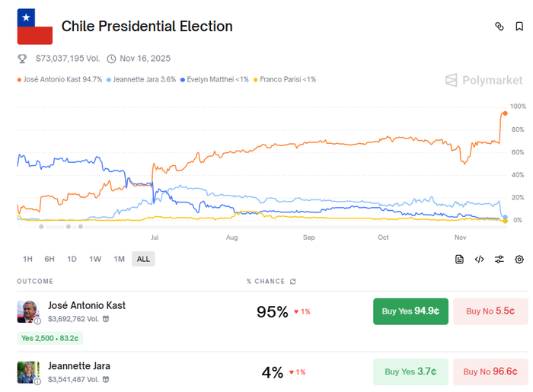Click the gift icon under José Antonio Kast

(106, 319)
